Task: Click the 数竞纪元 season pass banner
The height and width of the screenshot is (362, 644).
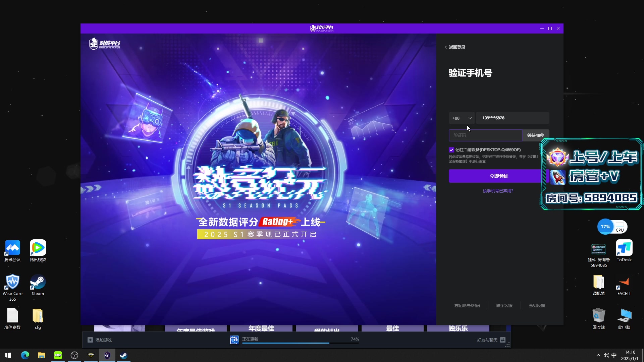Action: (260, 183)
